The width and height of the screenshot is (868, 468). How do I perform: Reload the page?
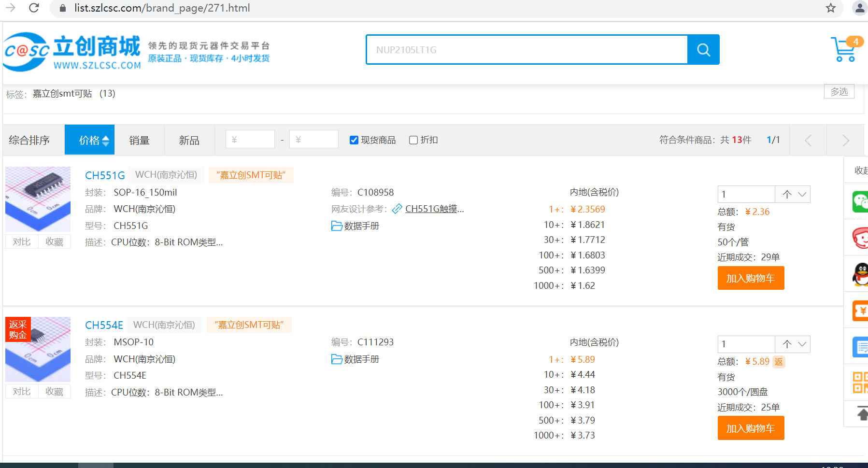[34, 8]
